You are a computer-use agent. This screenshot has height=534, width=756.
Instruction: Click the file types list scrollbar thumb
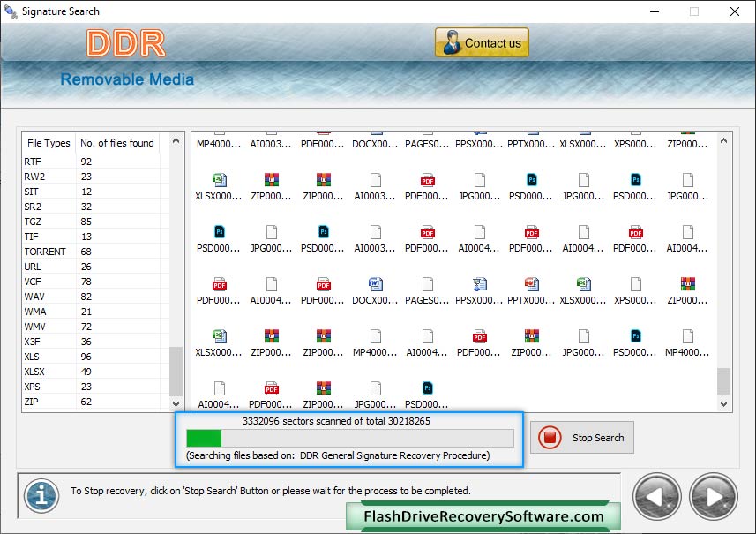[x=176, y=371]
